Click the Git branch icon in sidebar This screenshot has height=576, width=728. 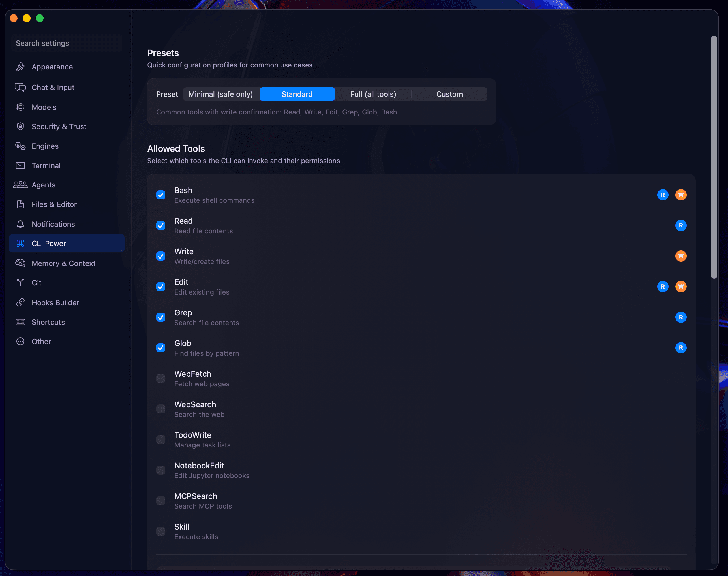pos(20,283)
